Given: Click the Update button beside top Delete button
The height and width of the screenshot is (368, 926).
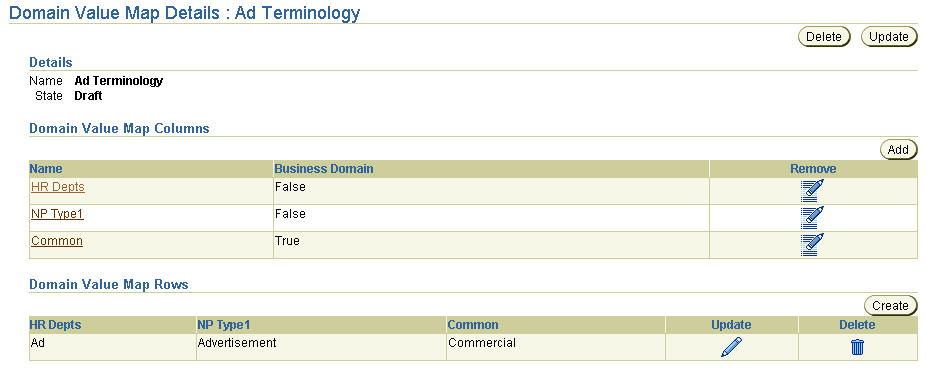Looking at the screenshot, I should coord(889,37).
